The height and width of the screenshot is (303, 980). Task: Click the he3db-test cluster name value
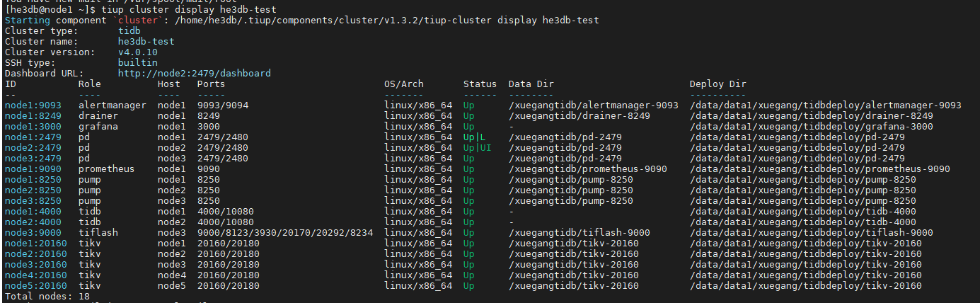[x=146, y=42]
